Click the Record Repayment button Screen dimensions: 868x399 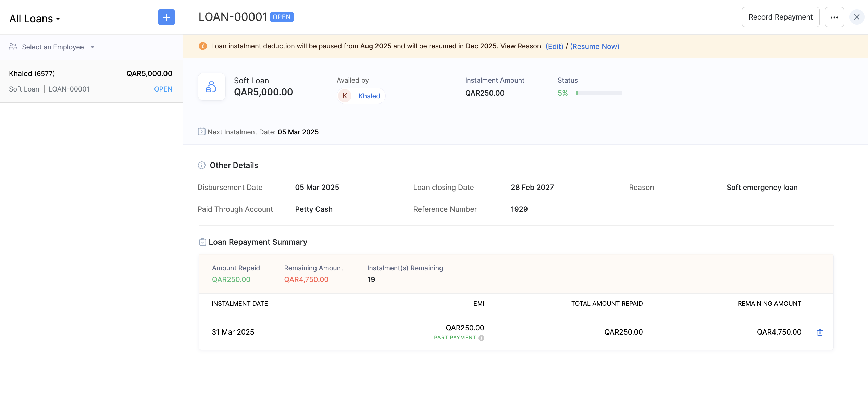click(x=780, y=17)
